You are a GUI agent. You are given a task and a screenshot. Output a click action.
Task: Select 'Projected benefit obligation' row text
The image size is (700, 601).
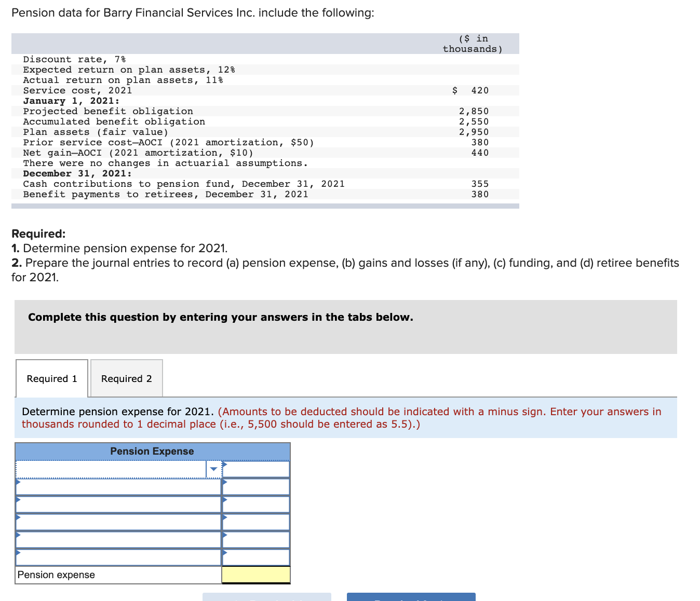(108, 111)
